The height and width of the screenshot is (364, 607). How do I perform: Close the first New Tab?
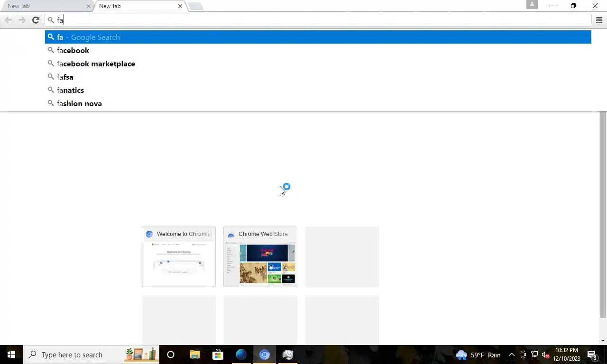tap(89, 6)
